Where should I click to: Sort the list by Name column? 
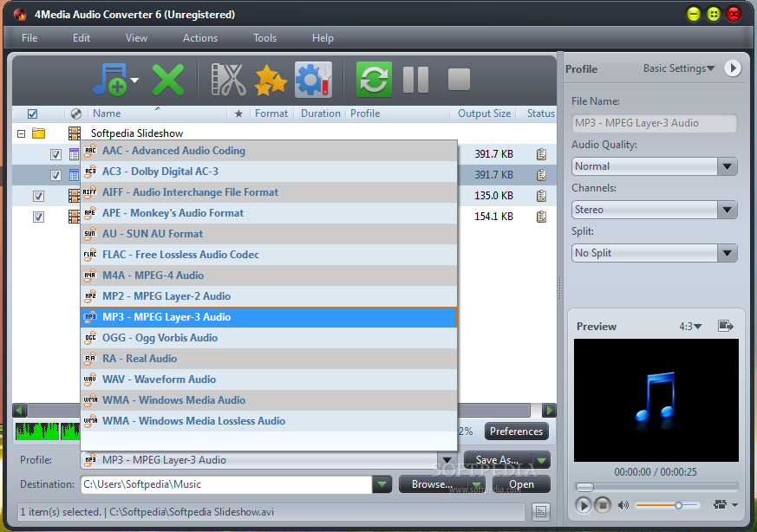(107, 114)
